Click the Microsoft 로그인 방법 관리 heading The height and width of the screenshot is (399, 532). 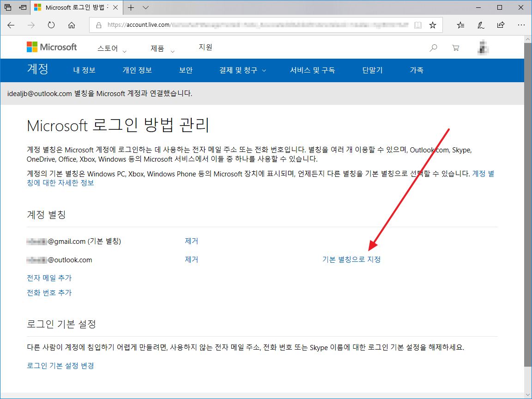118,125
